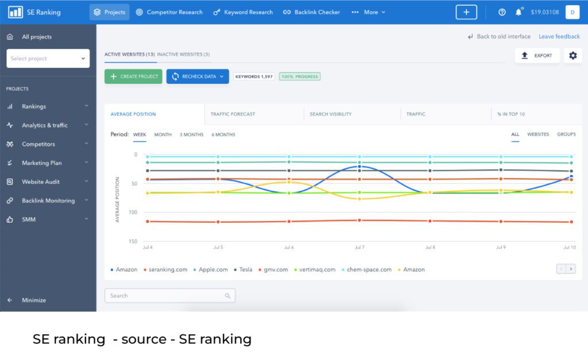Expand the Backlink Monitoring section

(86, 200)
